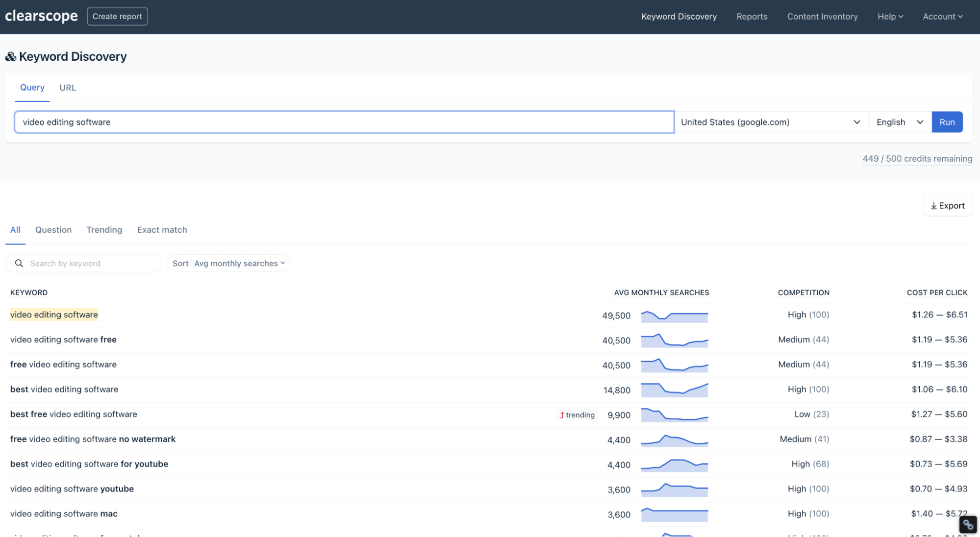Open the Account menu
Viewport: 980px width, 537px height.
tap(942, 17)
